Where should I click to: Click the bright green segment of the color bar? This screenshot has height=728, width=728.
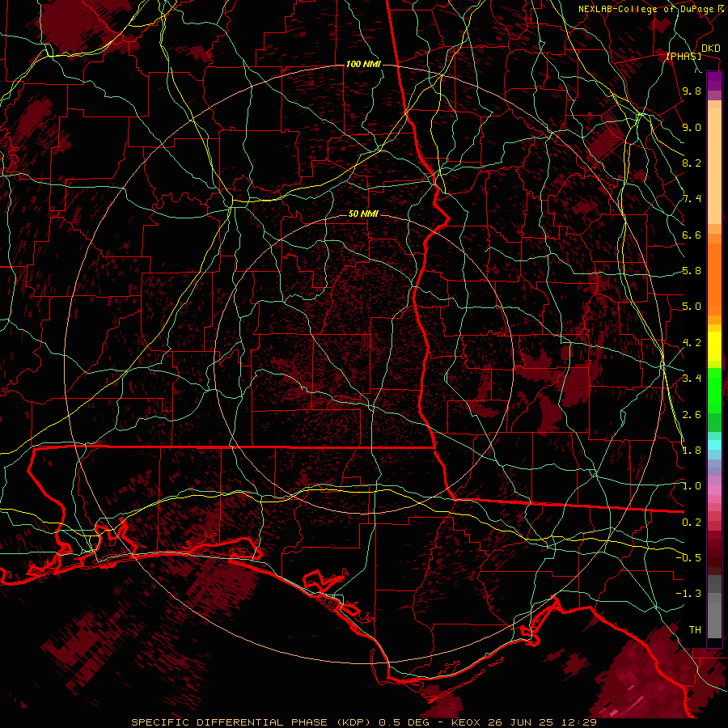(714, 390)
